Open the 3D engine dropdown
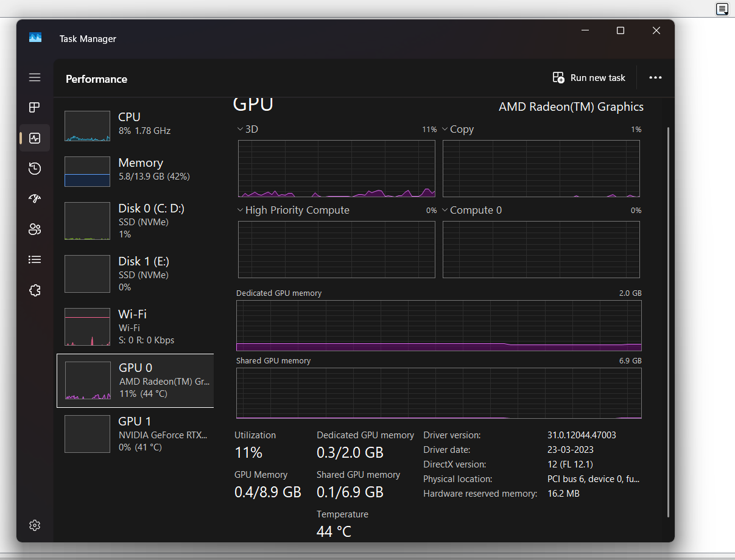Screen dimensions: 735x560 coord(248,129)
